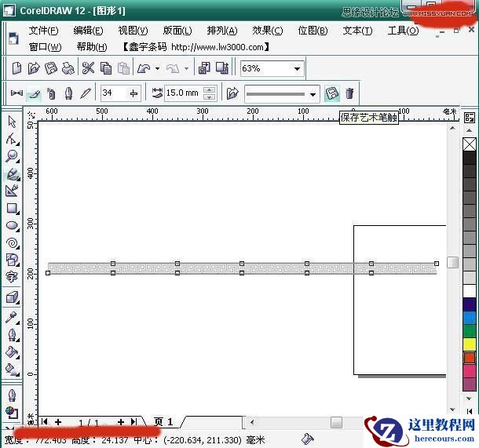This screenshot has width=479, height=448.
Task: Click the horizontal scrollbar thumb
Action: coord(336,423)
